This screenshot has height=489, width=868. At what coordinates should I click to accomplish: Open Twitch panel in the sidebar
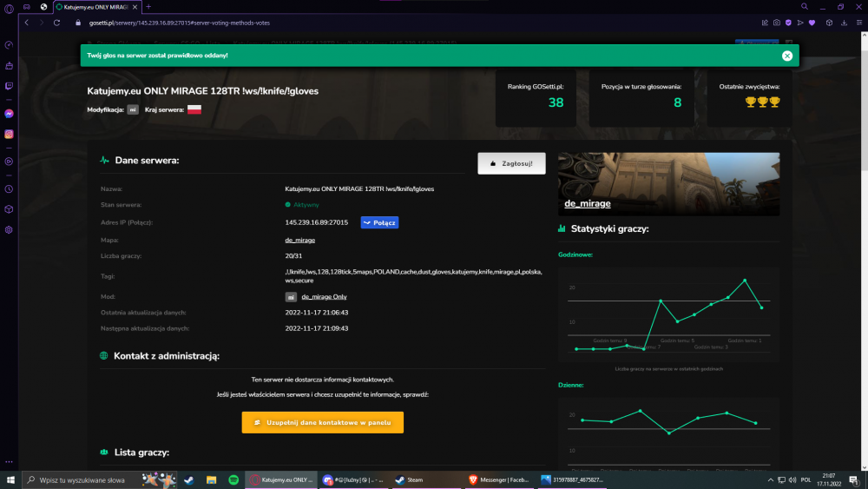[9, 86]
